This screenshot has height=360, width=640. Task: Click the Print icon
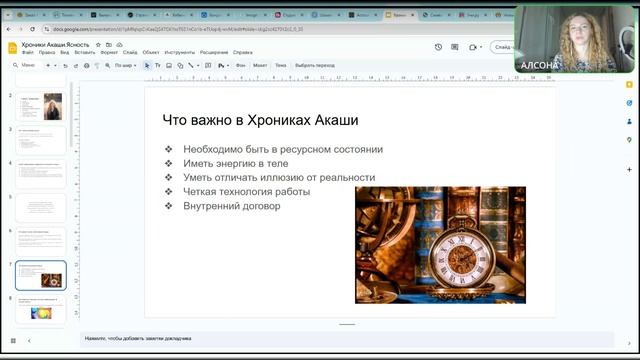87,65
